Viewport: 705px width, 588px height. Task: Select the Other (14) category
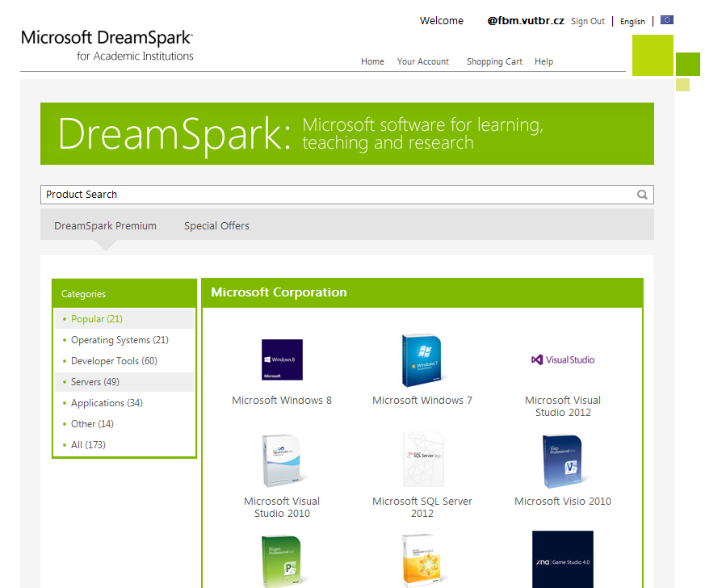(x=124, y=424)
